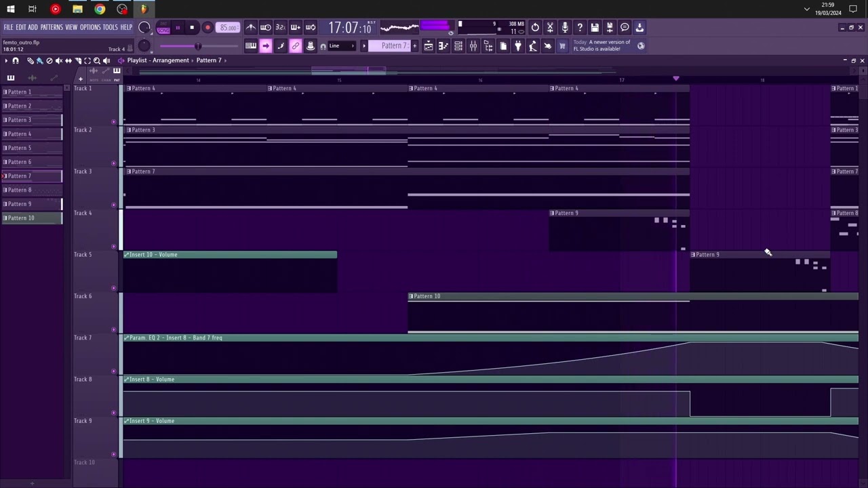Select the playlist Draw pencil tool
Viewport: 868px width, 488px height.
31,60
